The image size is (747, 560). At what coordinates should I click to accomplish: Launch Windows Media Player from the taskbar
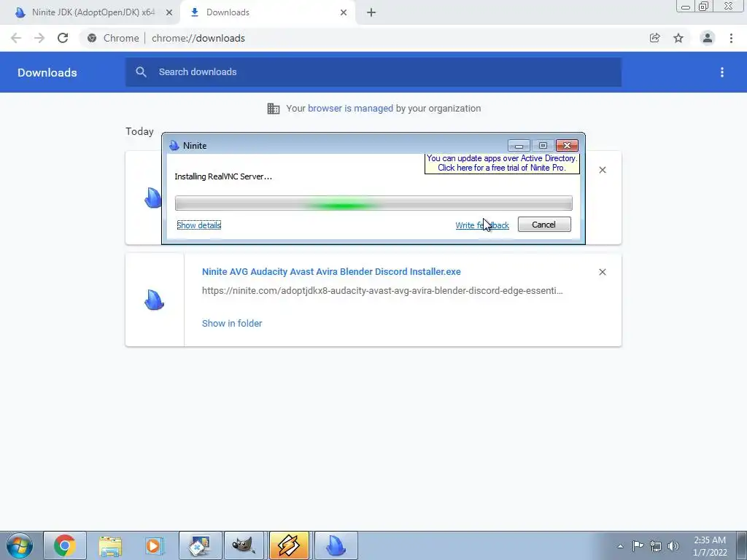pos(154,545)
